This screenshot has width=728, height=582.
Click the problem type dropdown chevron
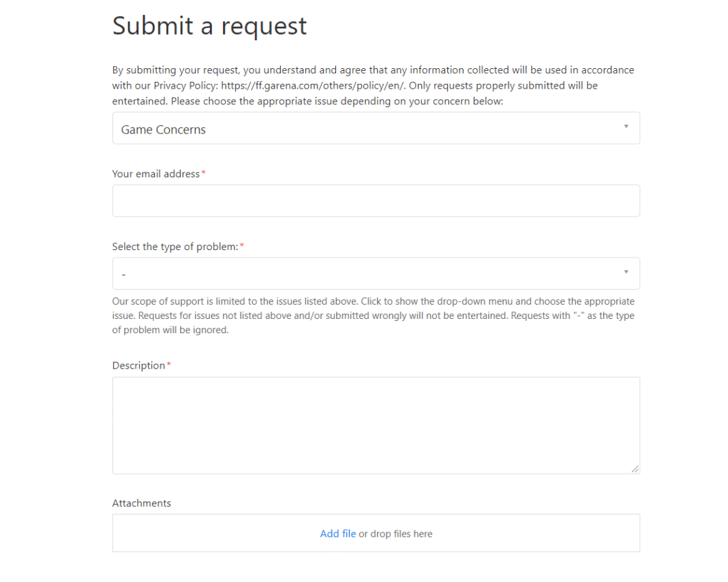pyautogui.click(x=626, y=273)
